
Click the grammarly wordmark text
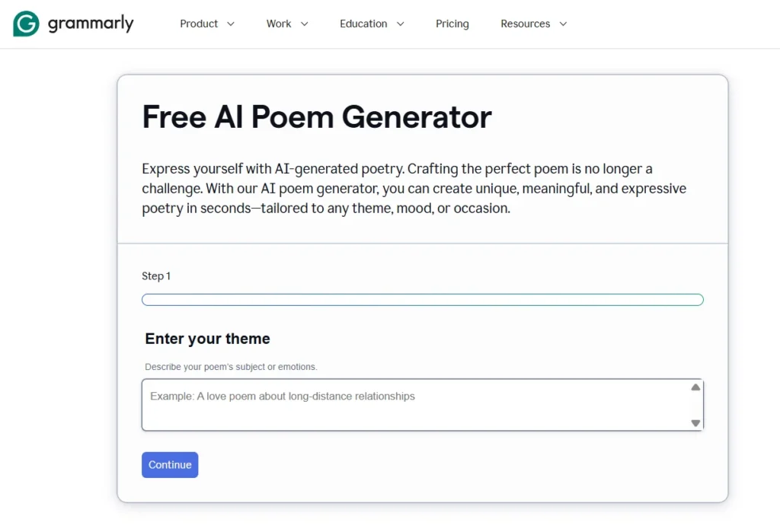91,24
